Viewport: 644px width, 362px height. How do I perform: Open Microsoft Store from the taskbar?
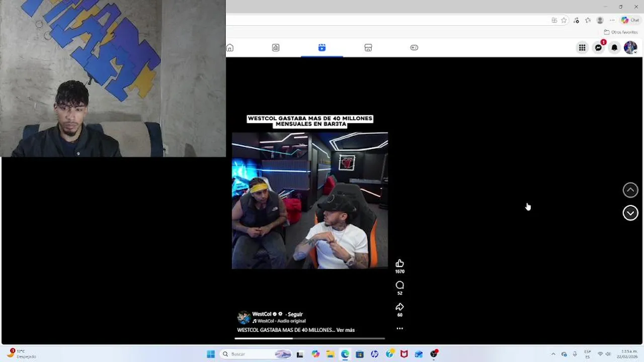[360, 354]
